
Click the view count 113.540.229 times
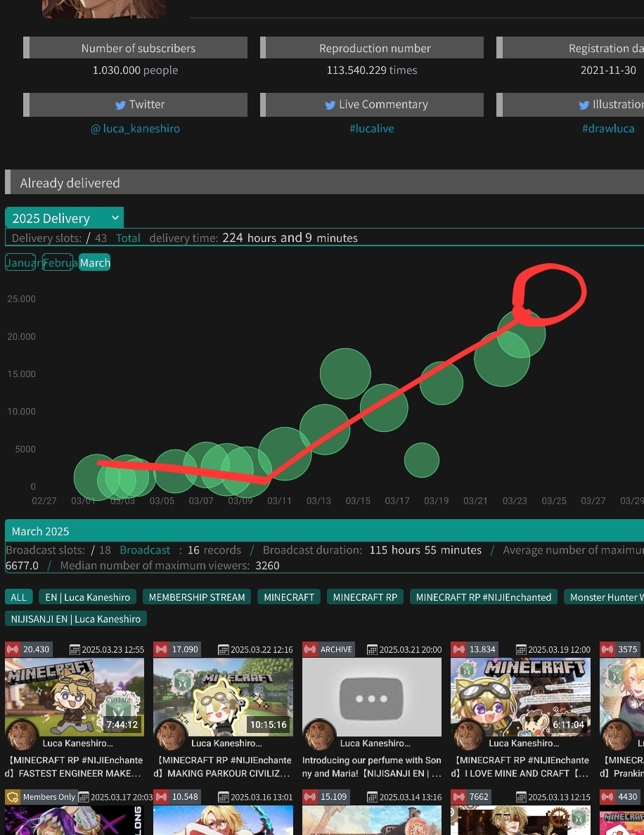tap(371, 70)
